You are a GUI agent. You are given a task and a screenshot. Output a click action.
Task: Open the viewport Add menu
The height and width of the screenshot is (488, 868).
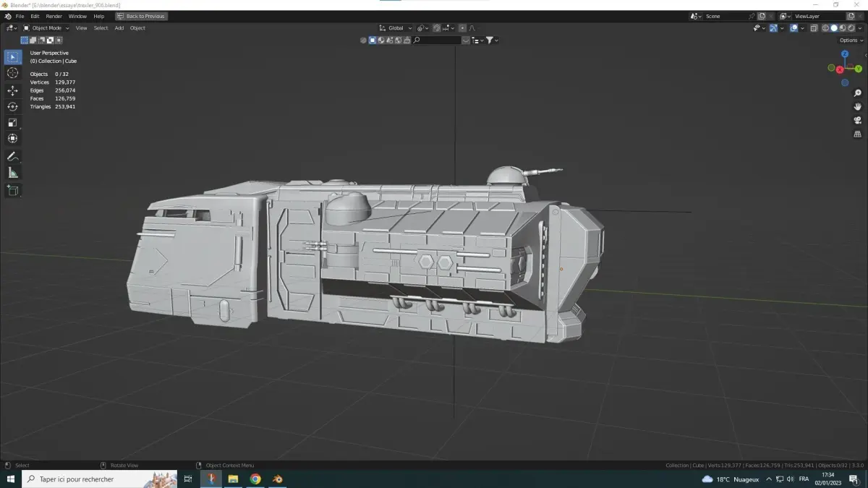click(119, 28)
